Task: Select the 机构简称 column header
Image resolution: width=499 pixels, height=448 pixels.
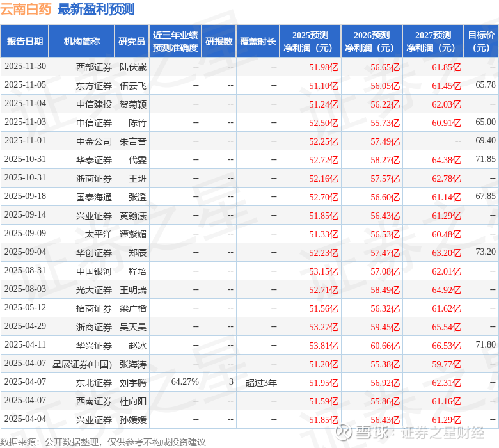Action: point(81,42)
